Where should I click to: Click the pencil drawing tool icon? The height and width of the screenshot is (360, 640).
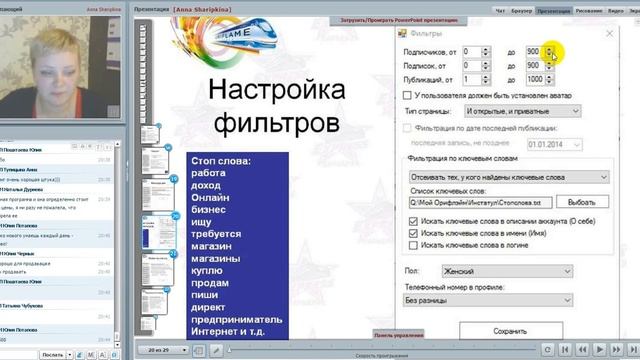[216, 350]
